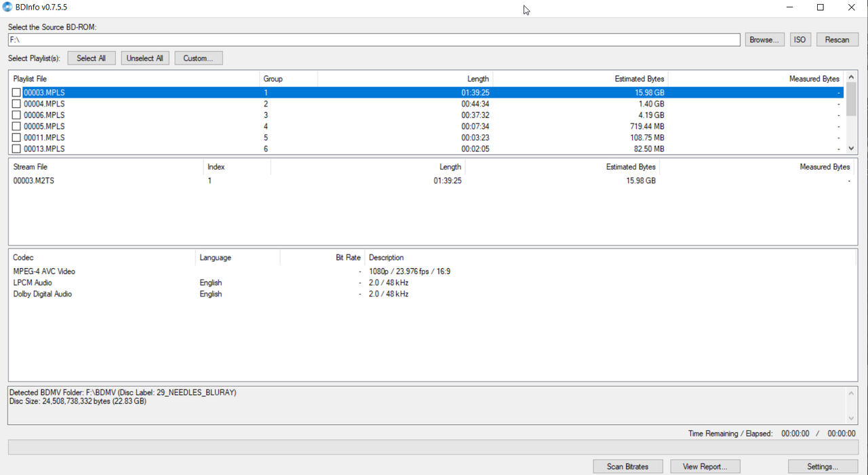This screenshot has height=475, width=868.
Task: Sort playlist table by Estimated Bytes header
Action: (x=580, y=79)
